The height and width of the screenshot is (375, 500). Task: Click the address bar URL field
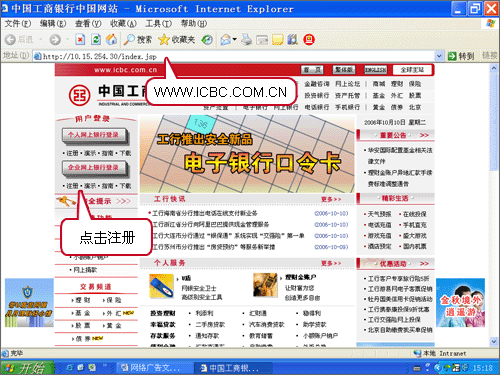pyautogui.click(x=233, y=56)
